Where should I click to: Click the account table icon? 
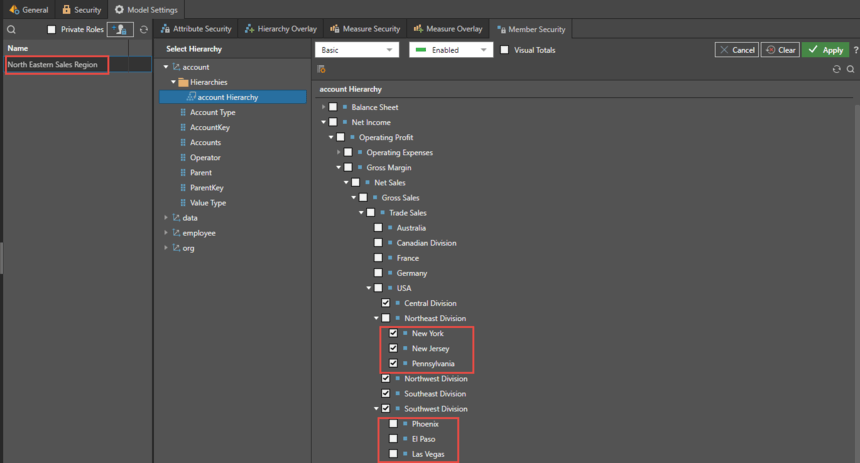click(x=176, y=67)
